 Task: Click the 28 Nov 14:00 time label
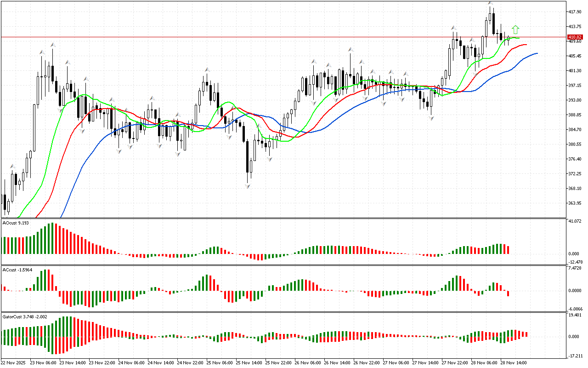(x=514, y=362)
